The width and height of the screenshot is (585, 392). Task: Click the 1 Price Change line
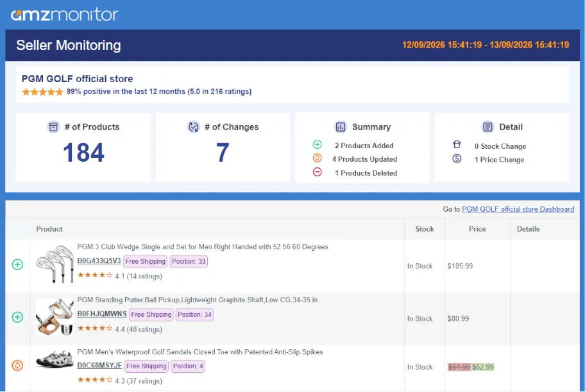pos(500,159)
